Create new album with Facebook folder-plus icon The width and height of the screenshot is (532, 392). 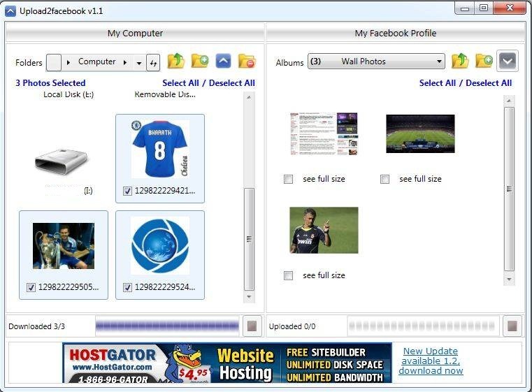point(484,61)
